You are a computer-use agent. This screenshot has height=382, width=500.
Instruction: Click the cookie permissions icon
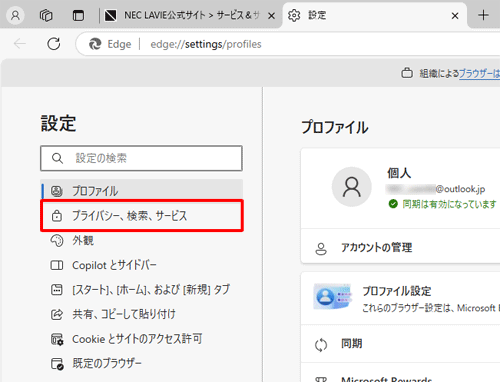coord(57,339)
